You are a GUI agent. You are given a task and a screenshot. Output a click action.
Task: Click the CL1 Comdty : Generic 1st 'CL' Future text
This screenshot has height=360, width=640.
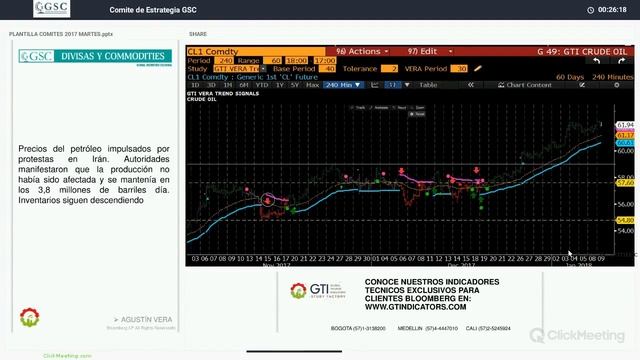point(252,77)
